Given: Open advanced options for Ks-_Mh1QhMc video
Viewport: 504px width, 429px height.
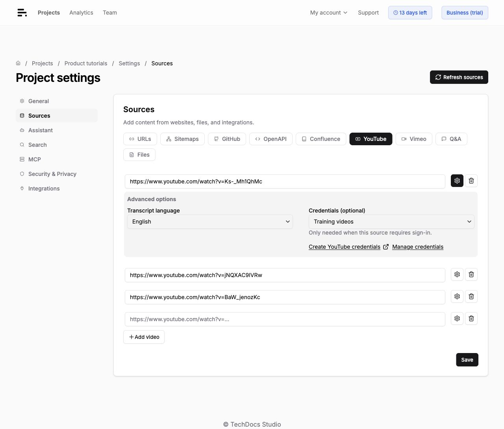Looking at the screenshot, I should [x=457, y=181].
